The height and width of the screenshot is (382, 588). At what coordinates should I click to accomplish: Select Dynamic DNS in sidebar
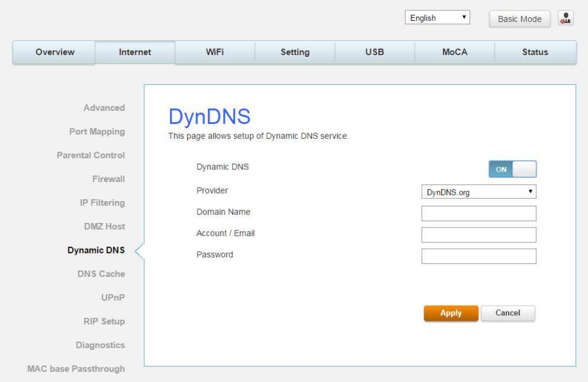(96, 250)
